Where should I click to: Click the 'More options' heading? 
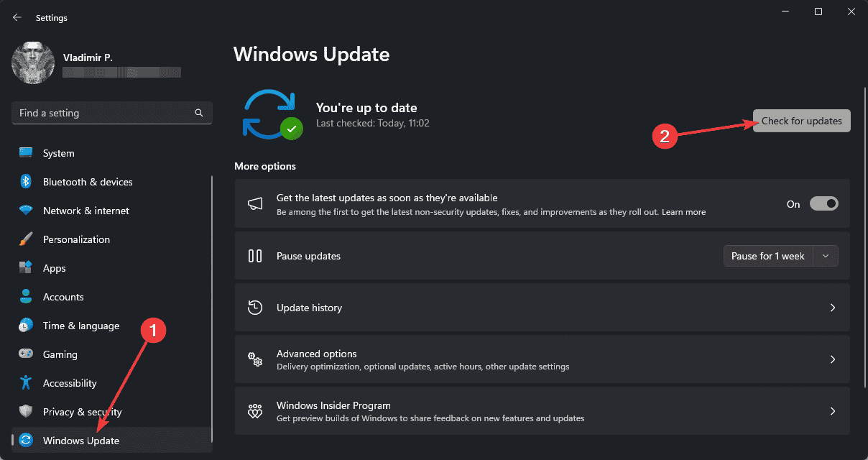[265, 166]
